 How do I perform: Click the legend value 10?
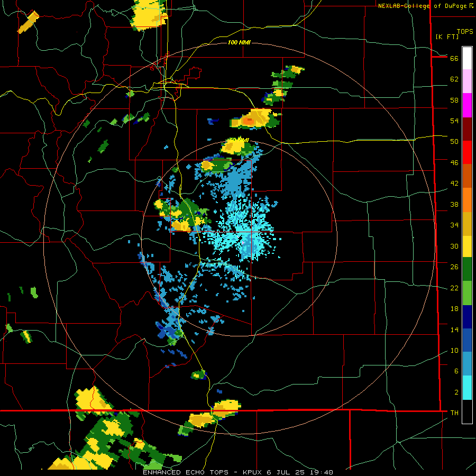(454, 350)
